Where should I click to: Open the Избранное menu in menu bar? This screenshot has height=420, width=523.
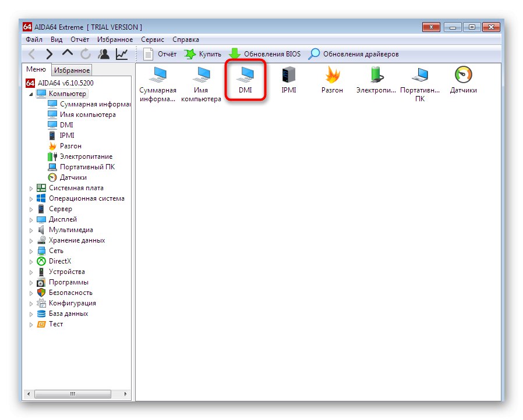pos(115,40)
